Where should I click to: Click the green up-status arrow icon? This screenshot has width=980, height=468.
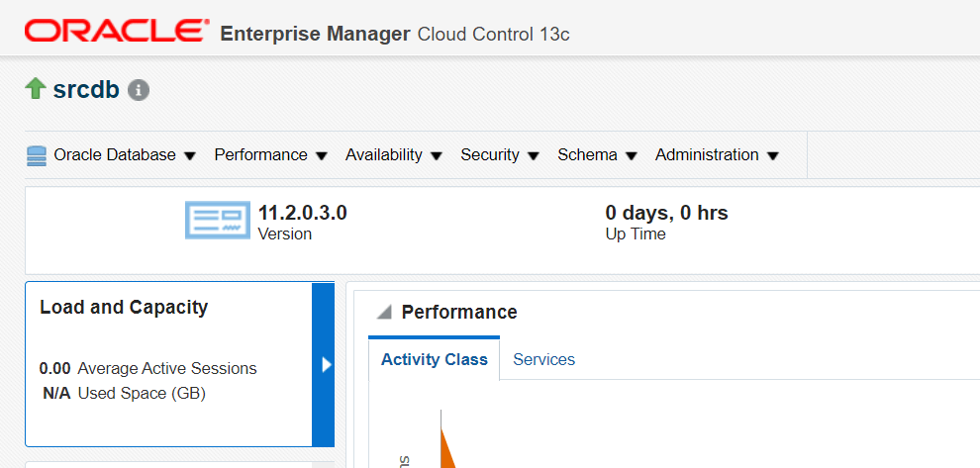36,89
